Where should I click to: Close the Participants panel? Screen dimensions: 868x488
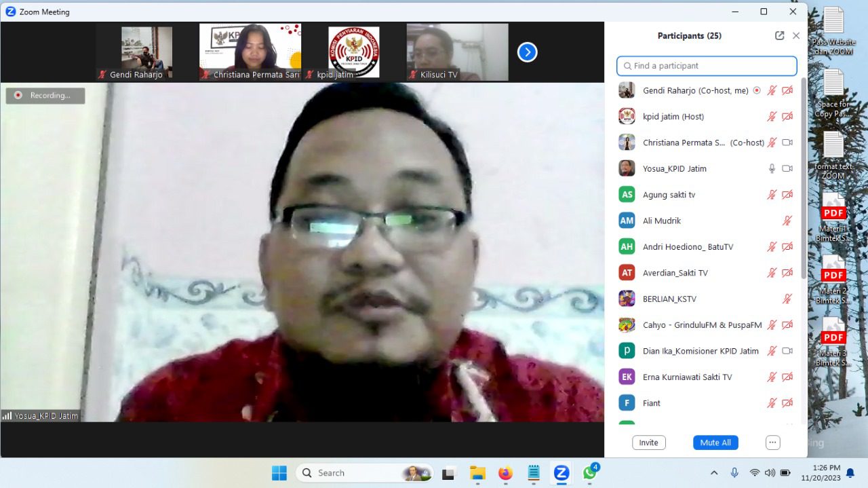pos(796,36)
